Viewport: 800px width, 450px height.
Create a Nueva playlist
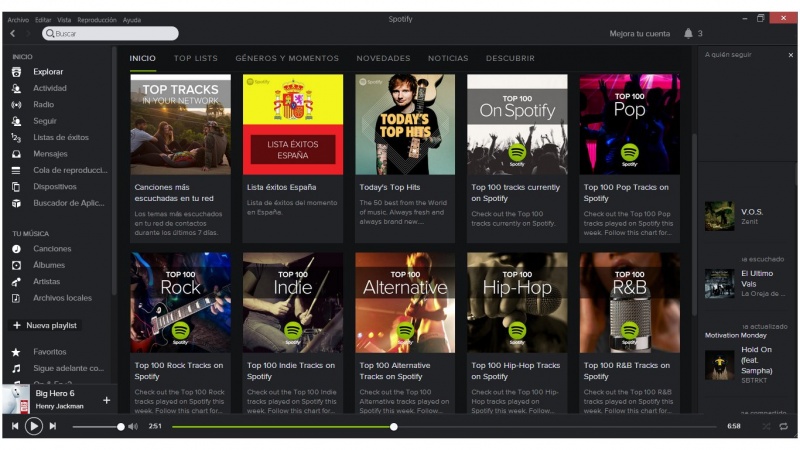(45, 325)
